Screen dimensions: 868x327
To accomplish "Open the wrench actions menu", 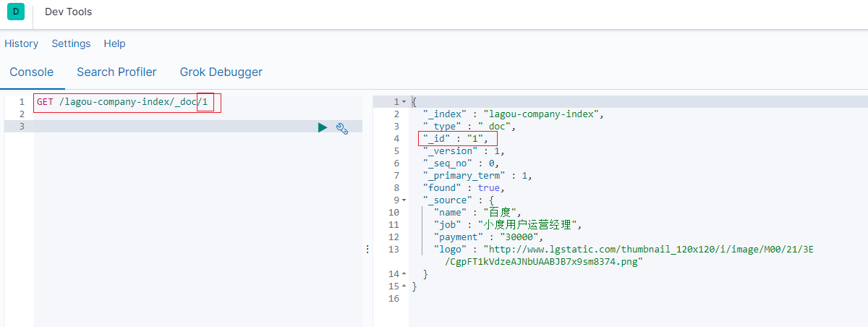I will 343,127.
